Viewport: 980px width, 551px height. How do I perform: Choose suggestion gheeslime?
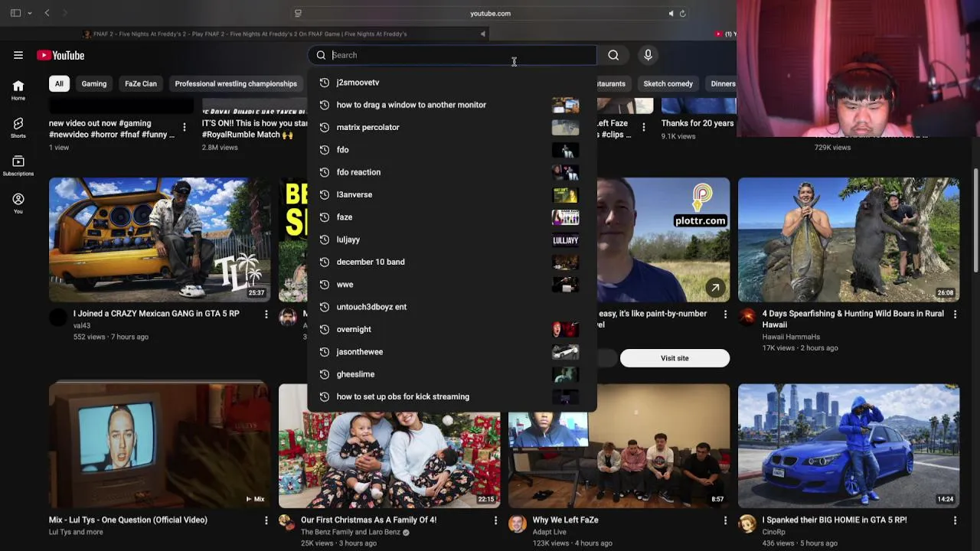pos(452,374)
